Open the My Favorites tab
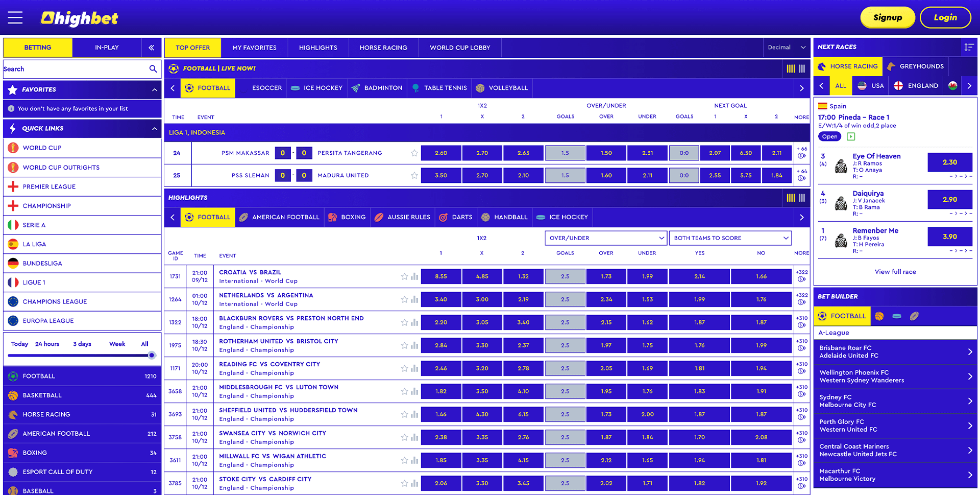The width and height of the screenshot is (980, 495). pyautogui.click(x=254, y=48)
